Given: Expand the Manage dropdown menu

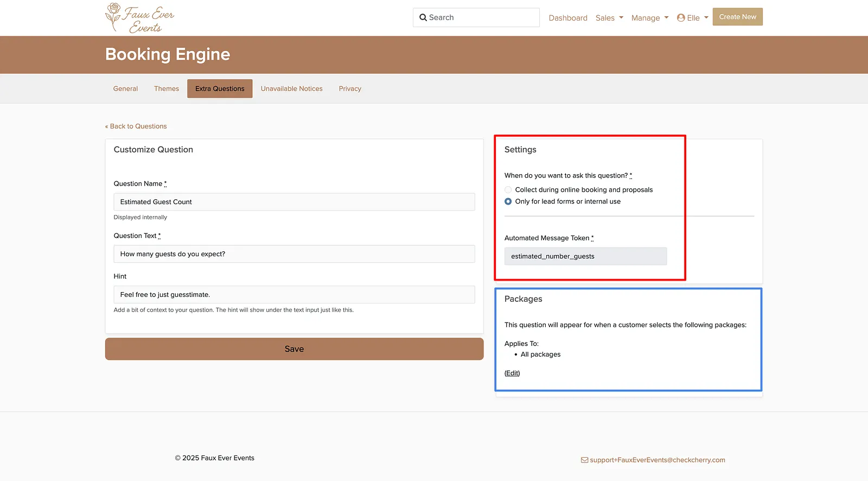Looking at the screenshot, I should [x=650, y=18].
